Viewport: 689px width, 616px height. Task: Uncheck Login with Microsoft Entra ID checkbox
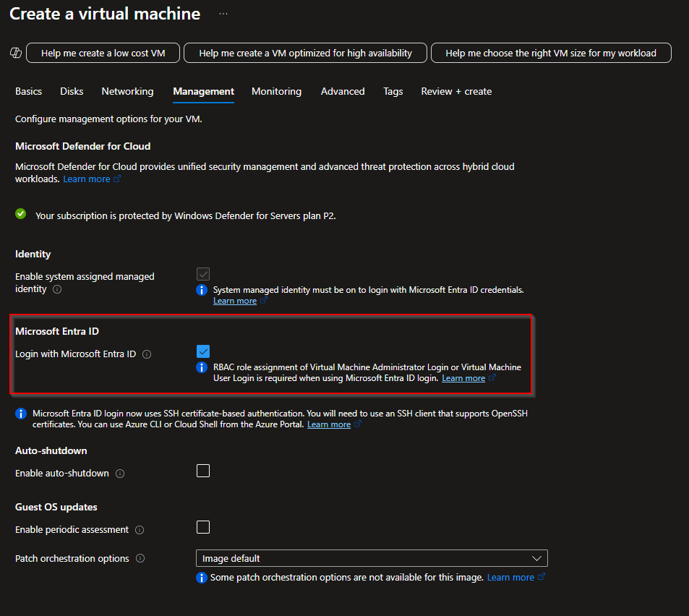tap(203, 351)
